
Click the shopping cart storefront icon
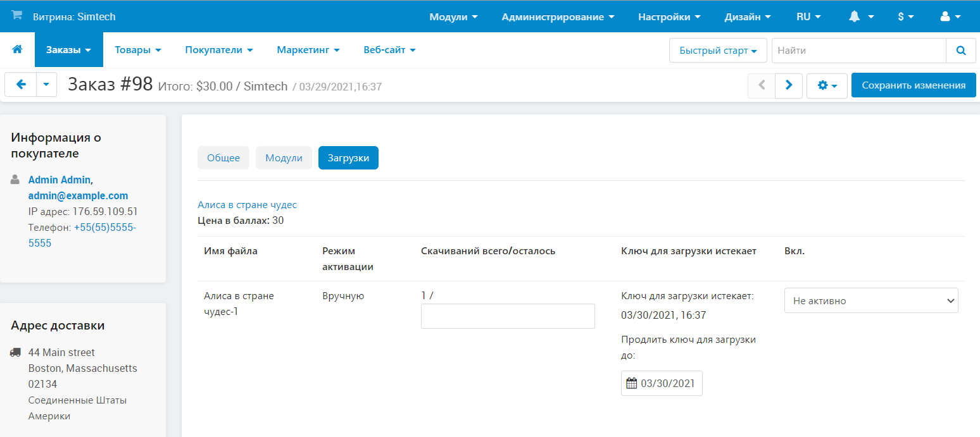(16, 16)
